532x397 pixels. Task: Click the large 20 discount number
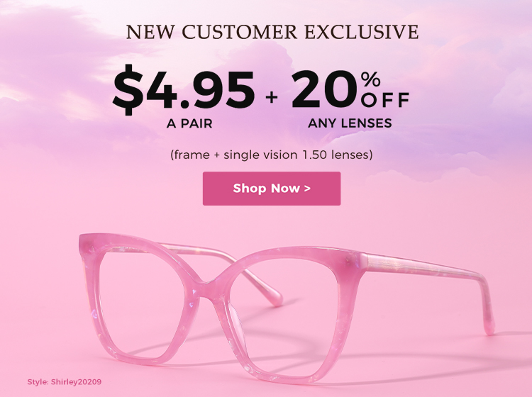tap(324, 89)
